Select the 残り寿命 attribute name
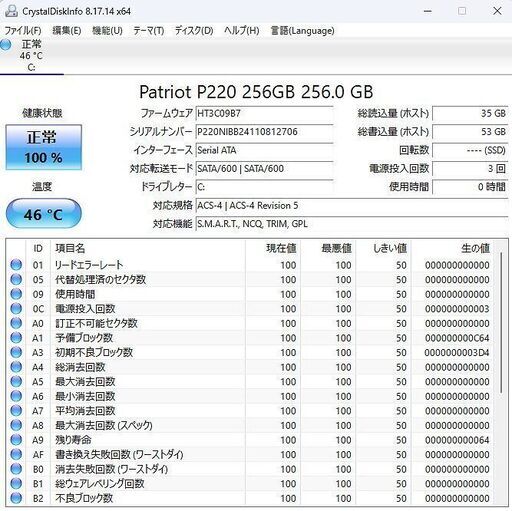 click(73, 440)
